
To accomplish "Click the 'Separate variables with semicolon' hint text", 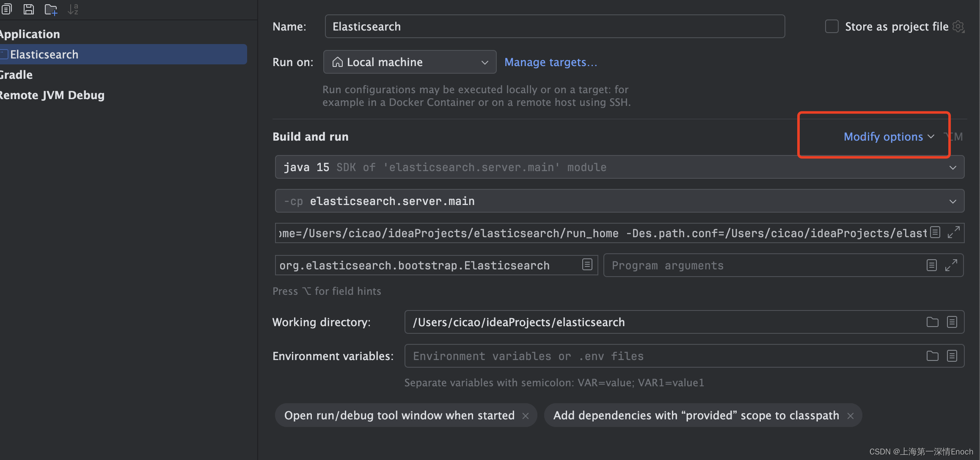I will [554, 382].
